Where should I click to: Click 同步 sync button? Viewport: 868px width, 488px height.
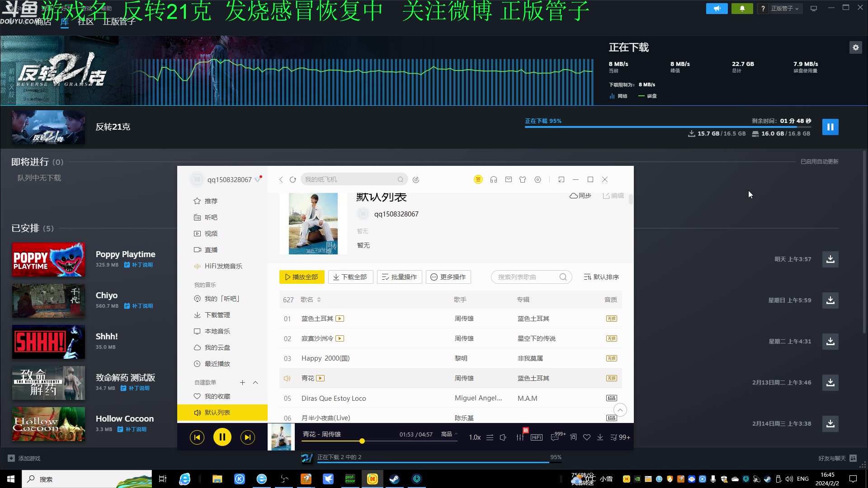pyautogui.click(x=580, y=196)
